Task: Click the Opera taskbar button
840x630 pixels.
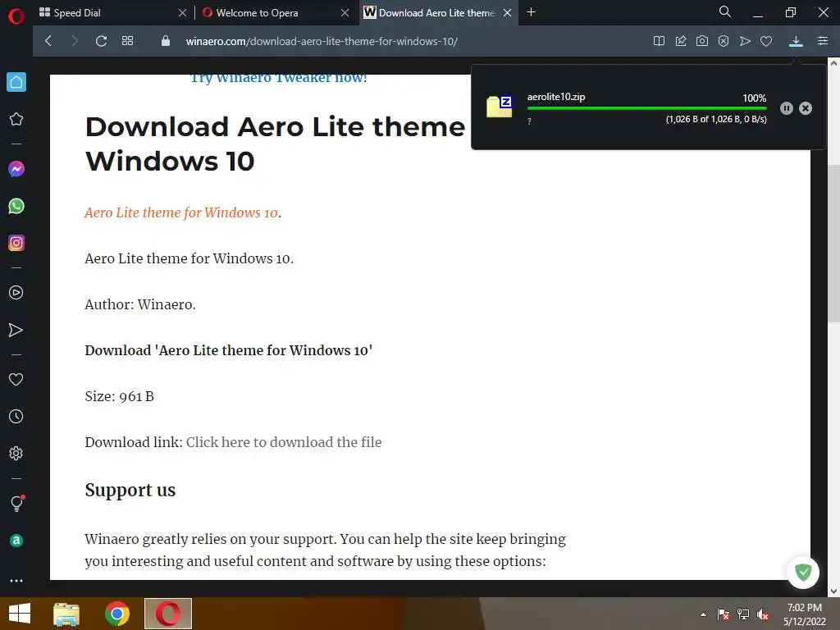Action: [x=167, y=614]
